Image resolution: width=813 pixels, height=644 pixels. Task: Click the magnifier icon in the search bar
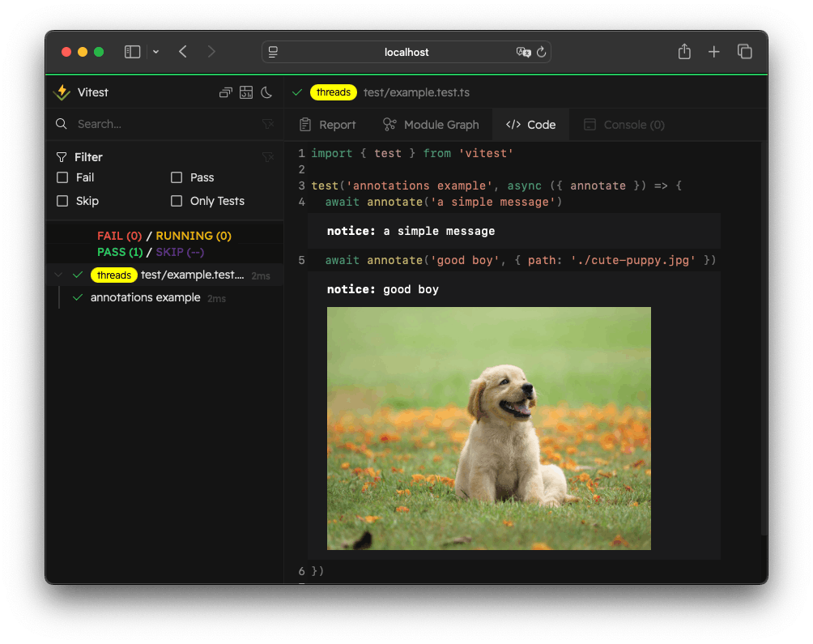pyautogui.click(x=61, y=124)
